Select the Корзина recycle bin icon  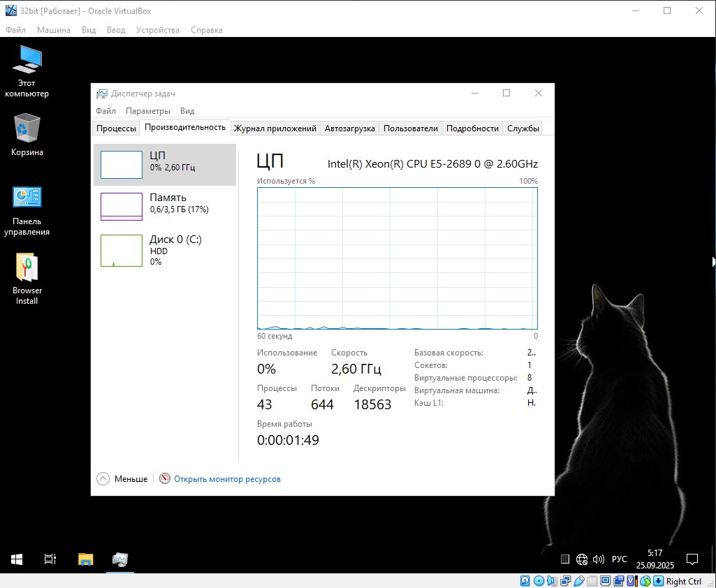(27, 135)
